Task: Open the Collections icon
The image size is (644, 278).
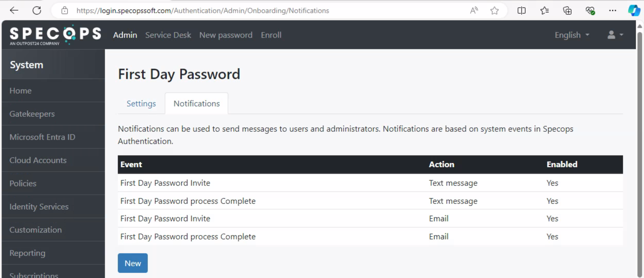Action: click(567, 11)
